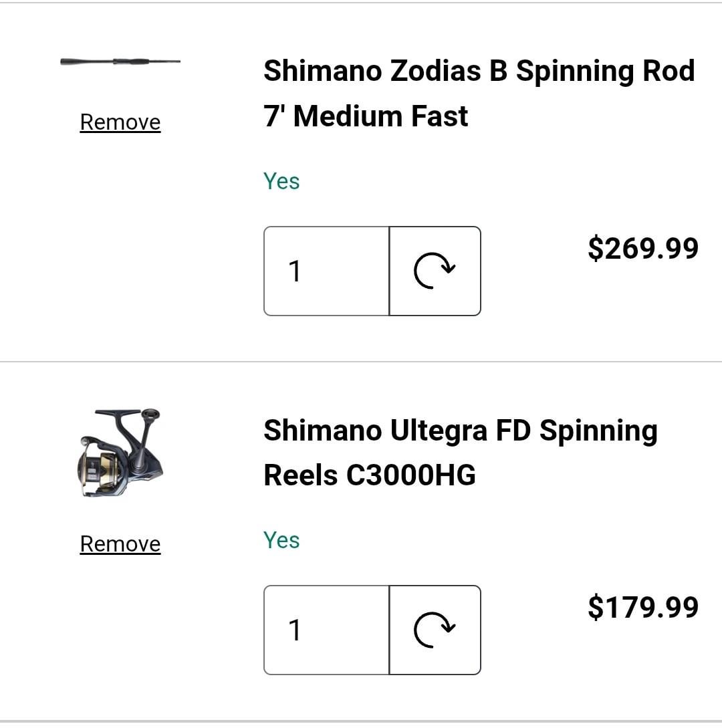Focus the quantity field for the Ultegra reel
The height and width of the screenshot is (728, 722).
(x=326, y=630)
